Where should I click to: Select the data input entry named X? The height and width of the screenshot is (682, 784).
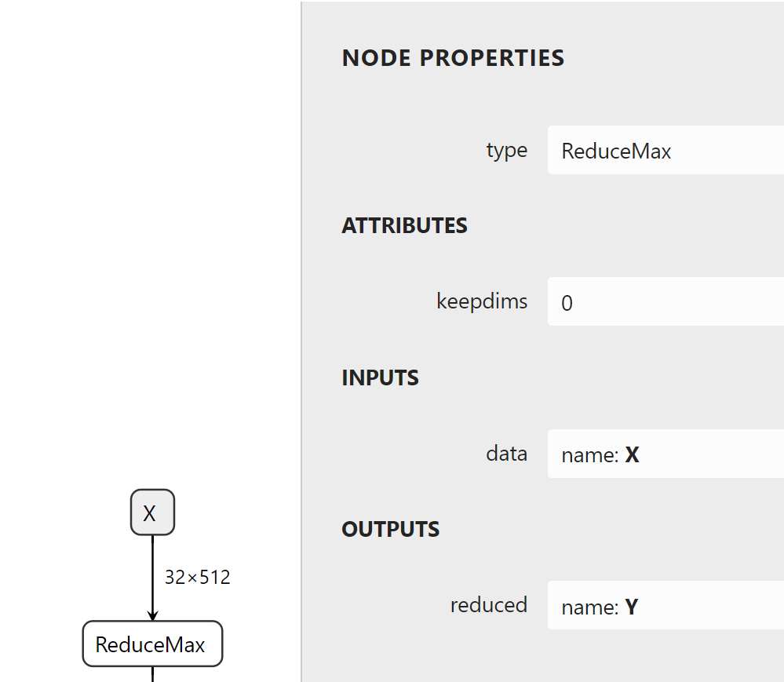click(665, 454)
